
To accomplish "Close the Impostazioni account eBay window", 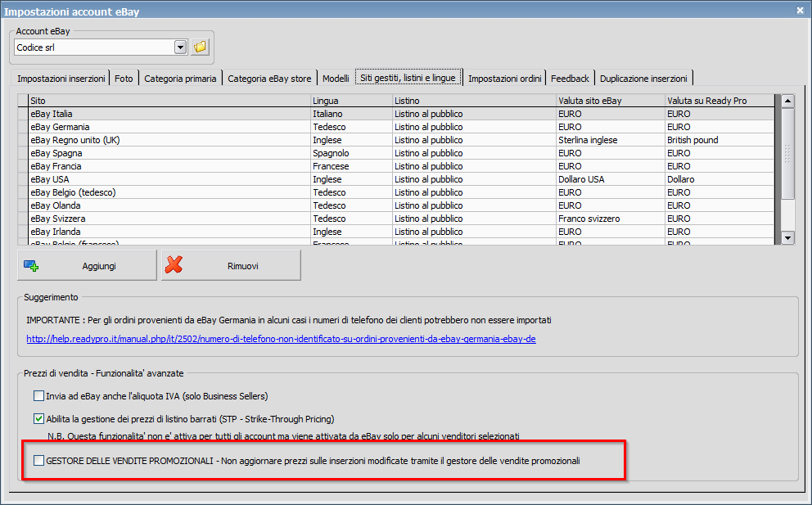I will pyautogui.click(x=800, y=10).
